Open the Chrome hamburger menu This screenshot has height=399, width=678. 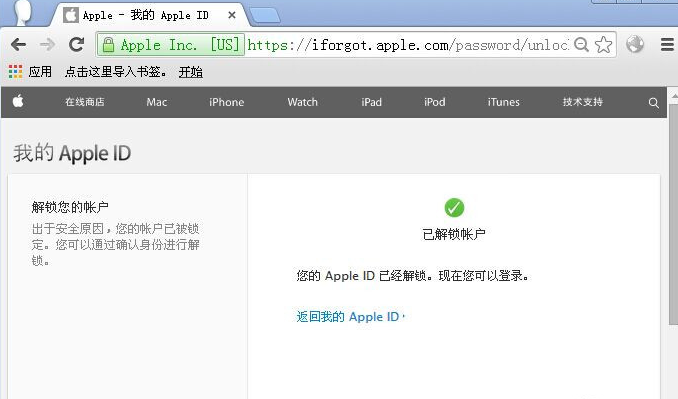click(667, 44)
